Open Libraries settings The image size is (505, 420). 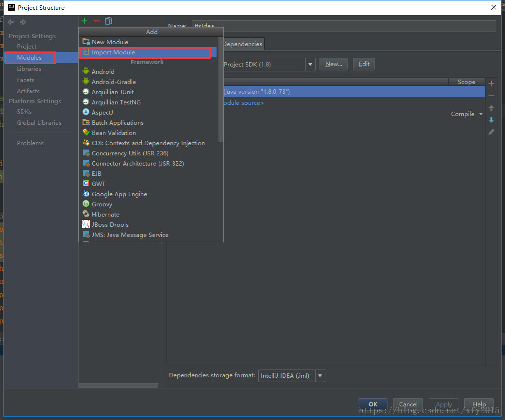coord(29,68)
